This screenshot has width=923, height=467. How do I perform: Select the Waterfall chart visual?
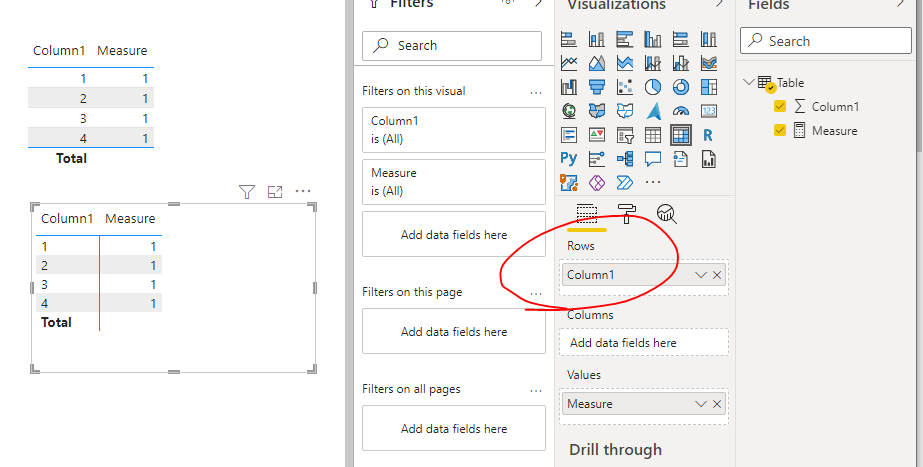click(569, 87)
